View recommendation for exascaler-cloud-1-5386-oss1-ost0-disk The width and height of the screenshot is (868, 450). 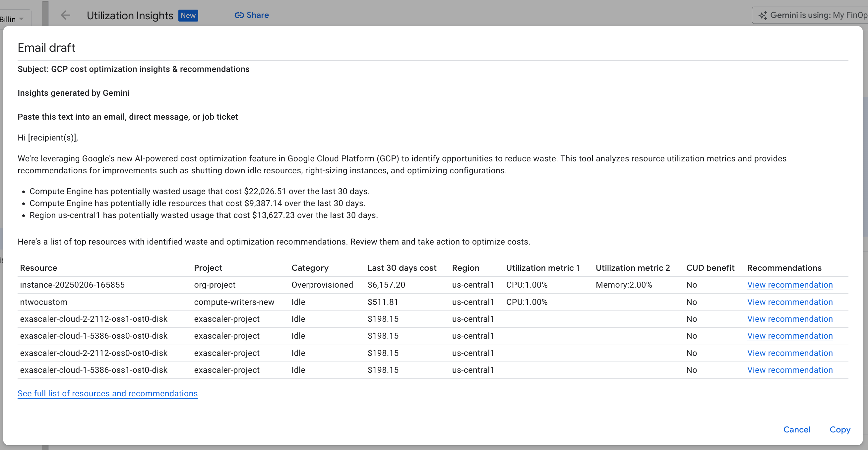point(790,370)
